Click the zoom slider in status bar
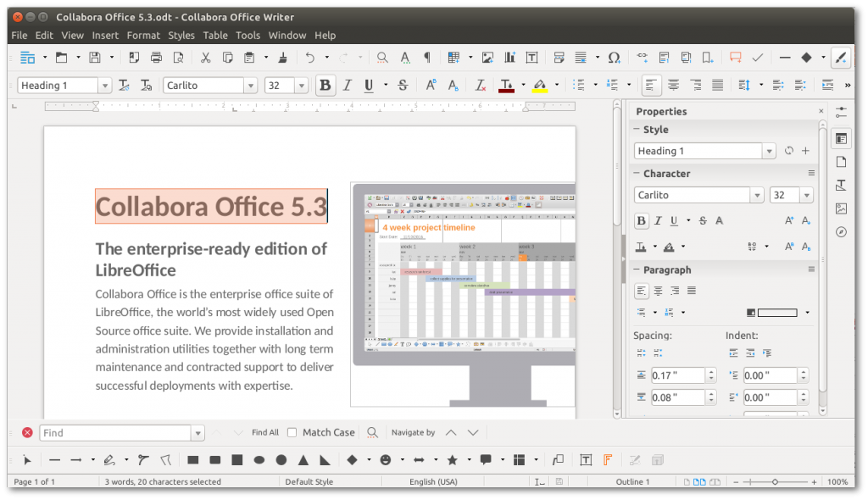Image resolution: width=868 pixels, height=500 pixels. 775,481
